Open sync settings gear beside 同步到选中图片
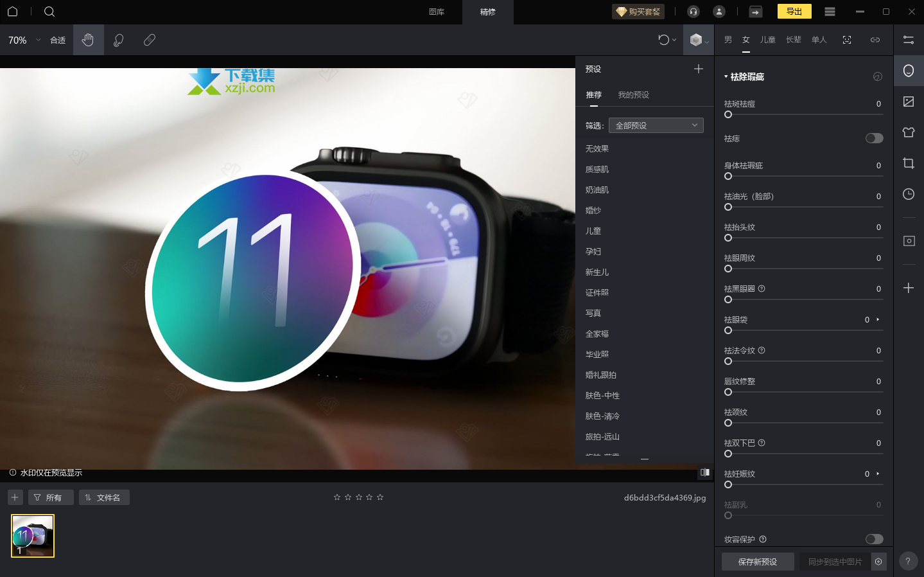The image size is (924, 577). (878, 562)
